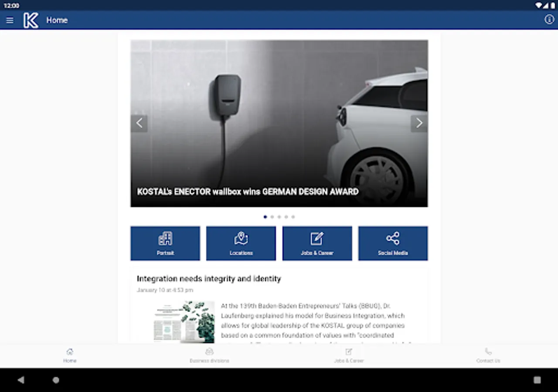Select the fourth carousel page dot

pyautogui.click(x=286, y=216)
